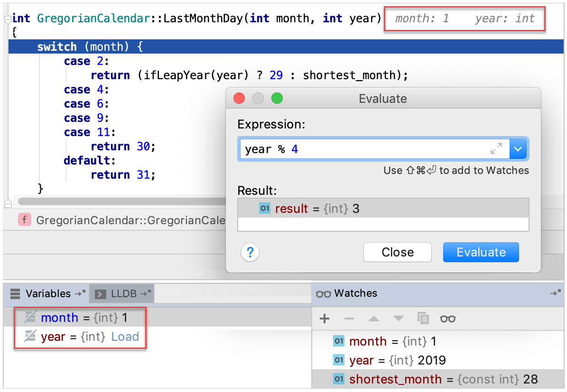The width and height of the screenshot is (567, 392).
Task: Click the remove watch minus icon
Action: click(x=349, y=319)
